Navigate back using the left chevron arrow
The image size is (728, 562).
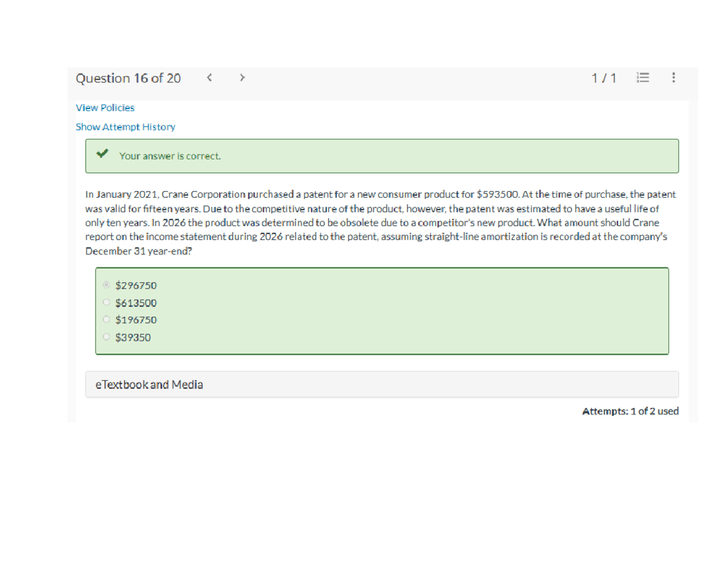[x=209, y=78]
